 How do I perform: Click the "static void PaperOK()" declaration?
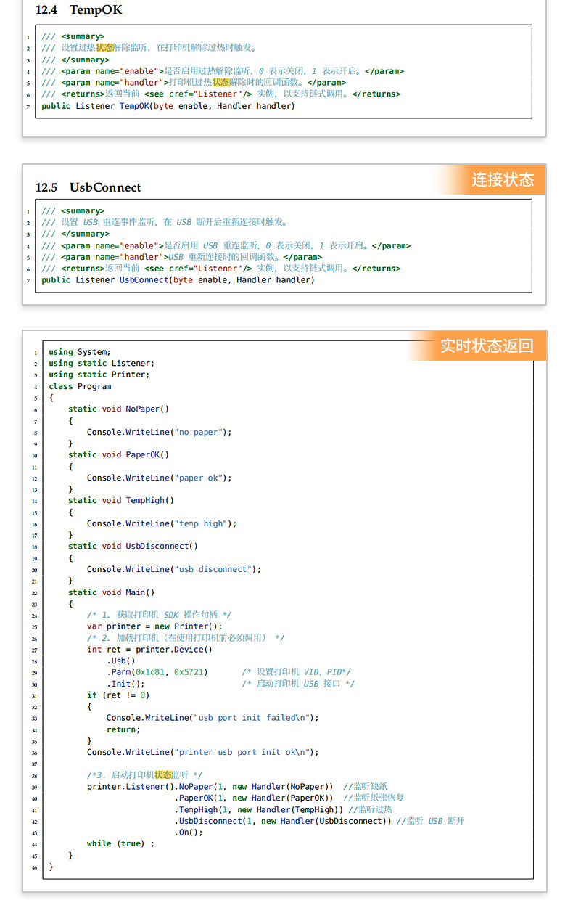[119, 454]
